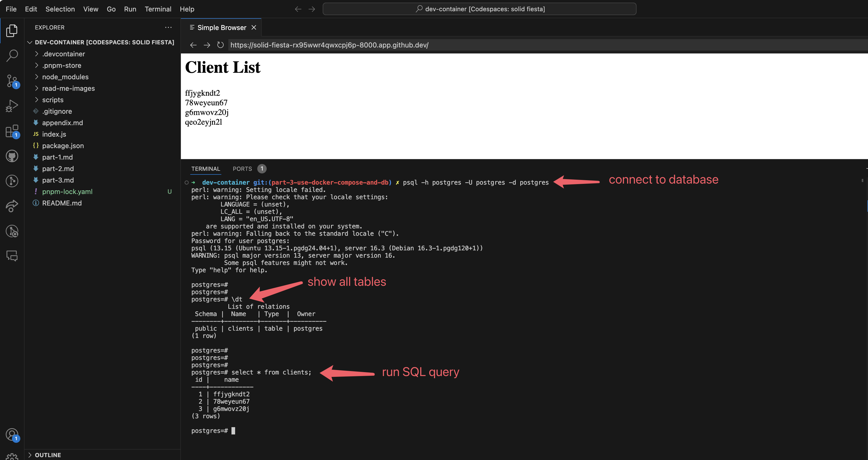Open the GitHub sidebar panel

click(12, 156)
